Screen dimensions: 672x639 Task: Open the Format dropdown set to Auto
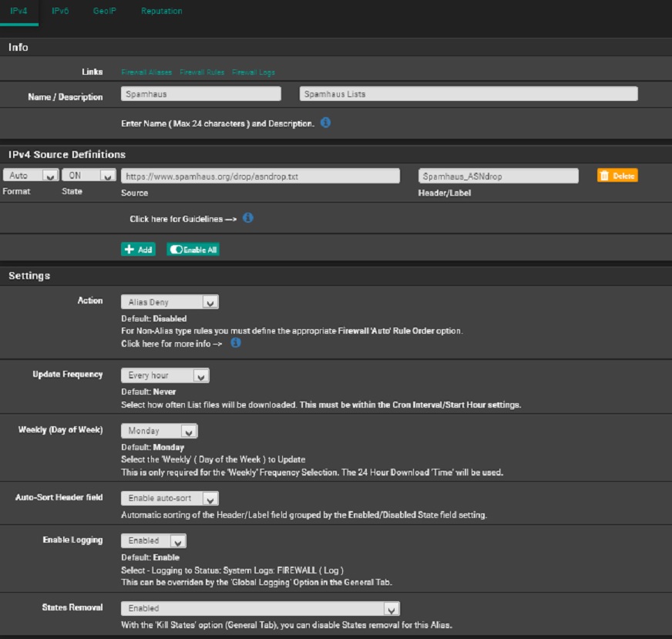point(31,176)
